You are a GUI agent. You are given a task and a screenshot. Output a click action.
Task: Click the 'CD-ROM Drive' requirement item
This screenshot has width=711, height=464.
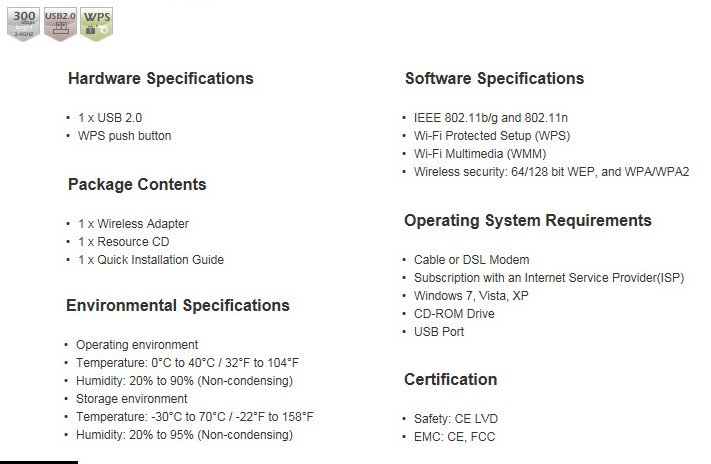point(454,314)
